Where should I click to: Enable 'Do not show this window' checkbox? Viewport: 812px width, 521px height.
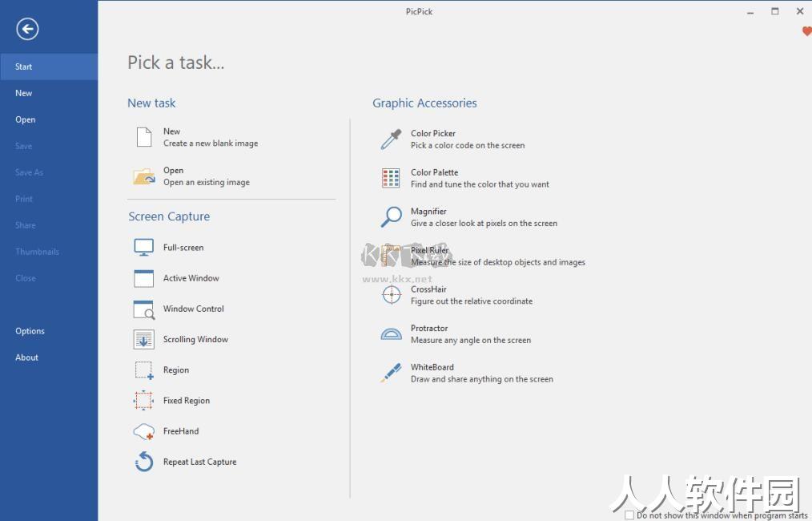click(x=629, y=515)
